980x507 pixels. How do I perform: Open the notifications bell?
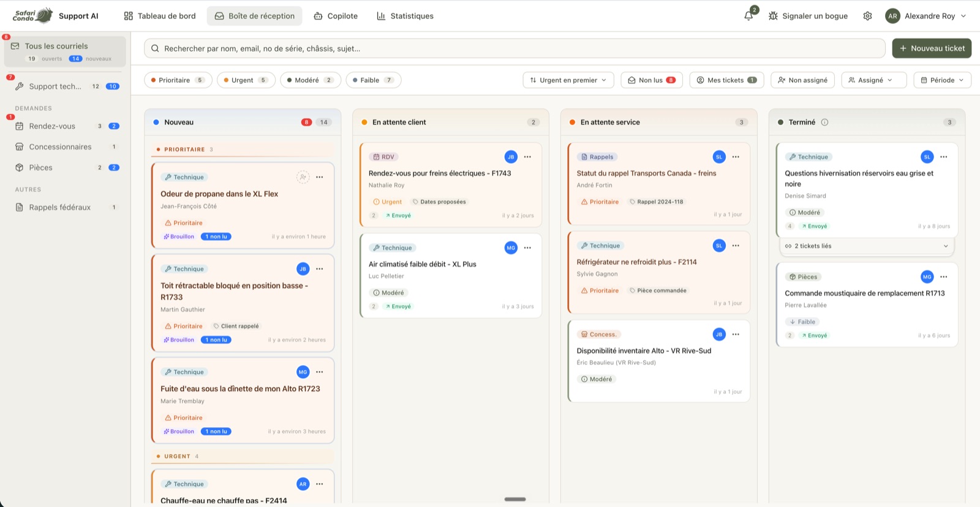pos(748,16)
